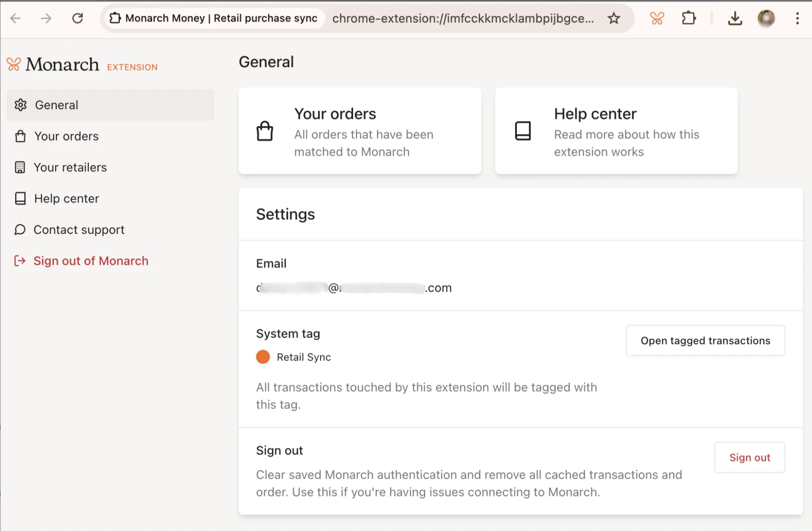Click the Monarch logo in sidebar
Viewport: 812px width, 531px height.
coord(53,64)
